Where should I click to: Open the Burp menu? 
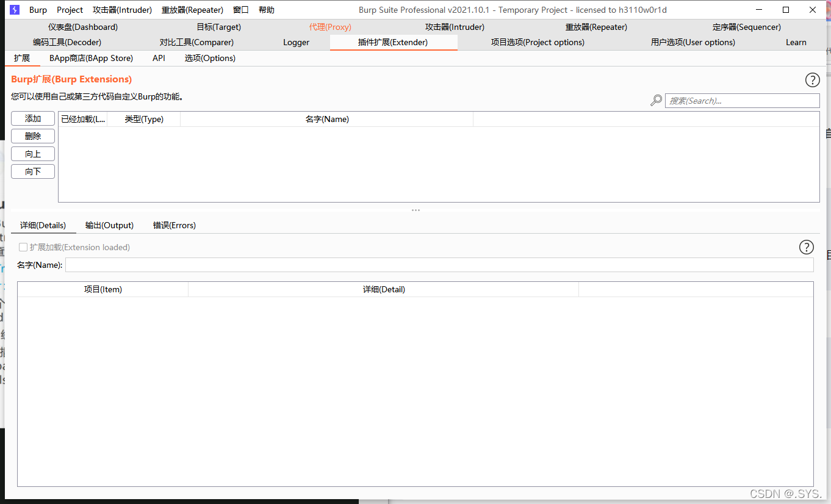[38, 10]
